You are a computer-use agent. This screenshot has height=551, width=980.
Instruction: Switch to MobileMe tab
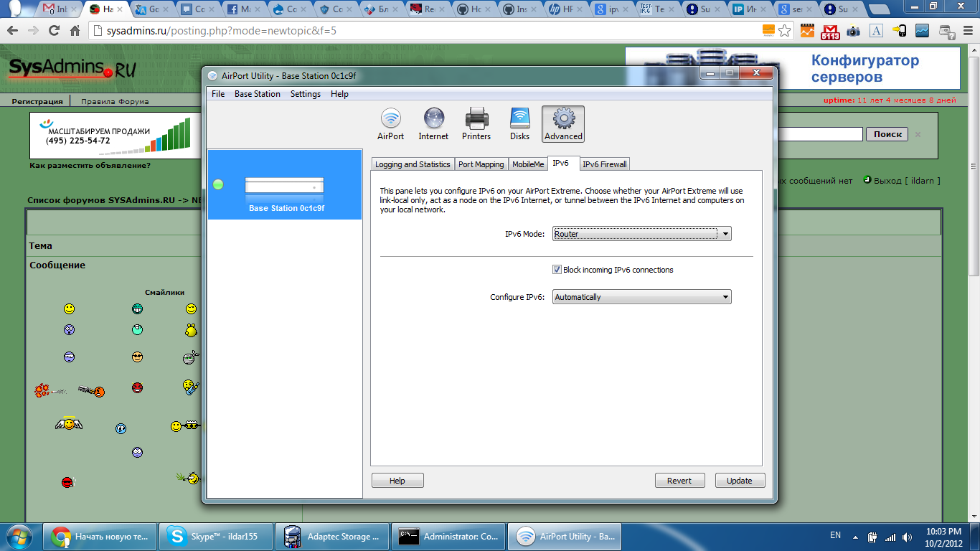(528, 164)
